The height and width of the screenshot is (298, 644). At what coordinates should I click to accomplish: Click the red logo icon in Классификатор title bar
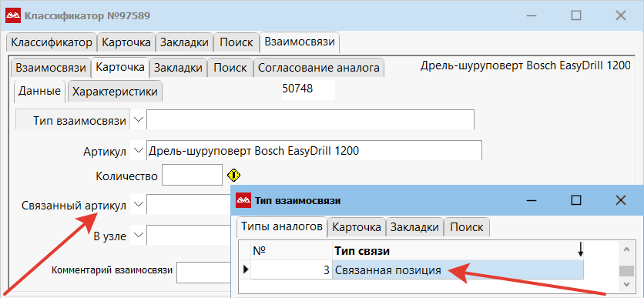[13, 16]
